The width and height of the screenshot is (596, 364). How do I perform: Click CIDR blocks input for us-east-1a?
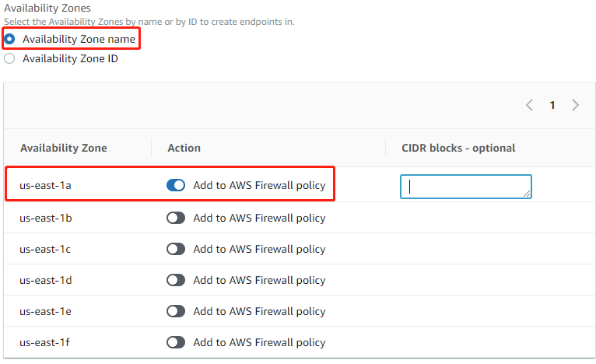[465, 187]
